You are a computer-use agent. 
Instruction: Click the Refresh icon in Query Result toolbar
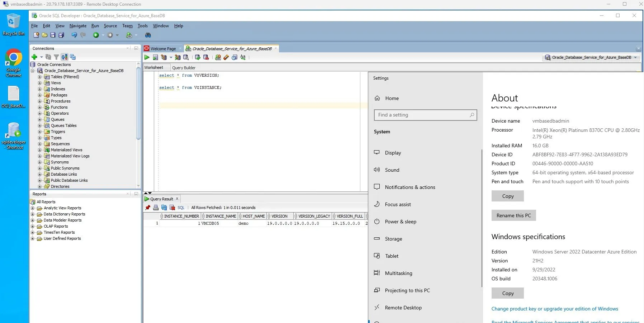[x=164, y=208]
